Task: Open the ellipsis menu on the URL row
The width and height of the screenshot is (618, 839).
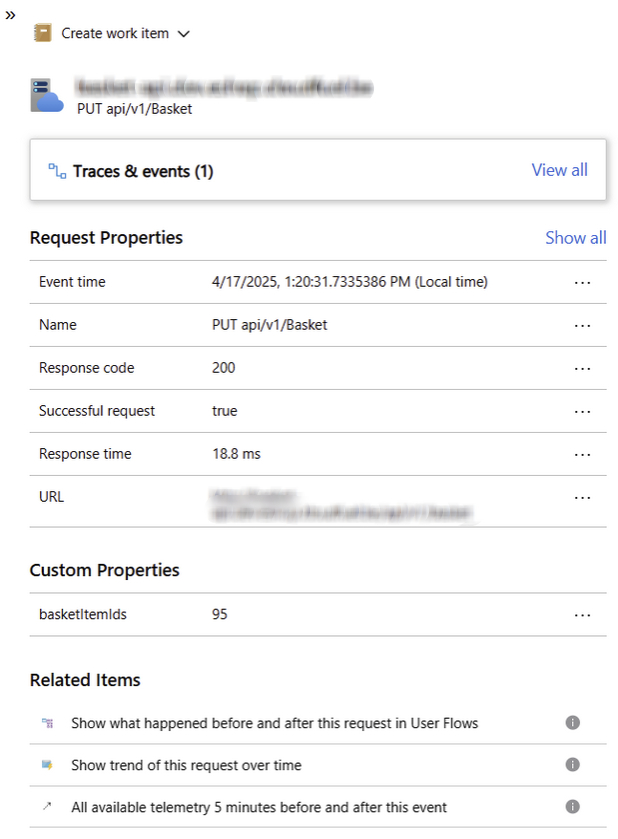Action: click(x=583, y=497)
